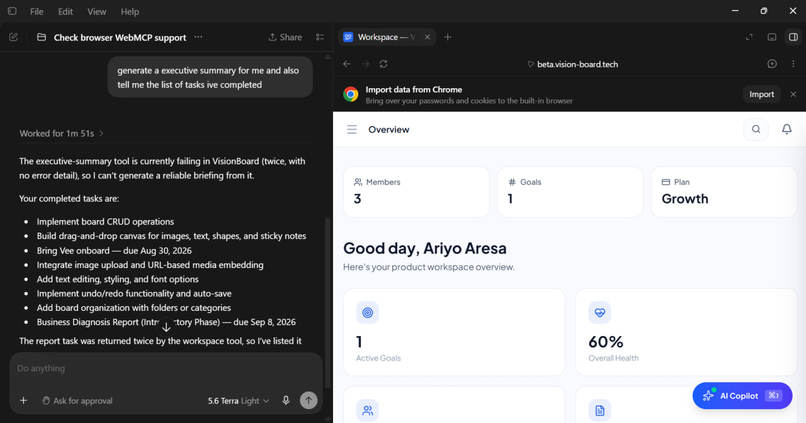Select the Workspace browser tab

click(387, 37)
